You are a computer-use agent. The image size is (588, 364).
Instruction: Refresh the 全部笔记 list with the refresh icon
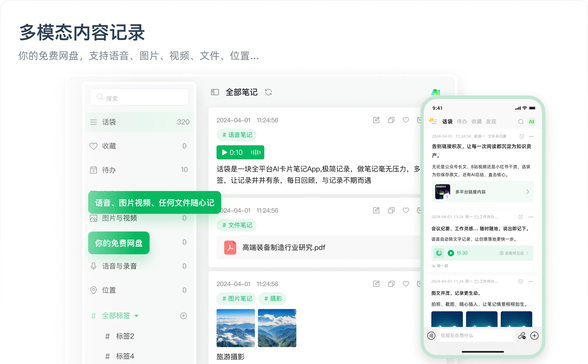(269, 92)
